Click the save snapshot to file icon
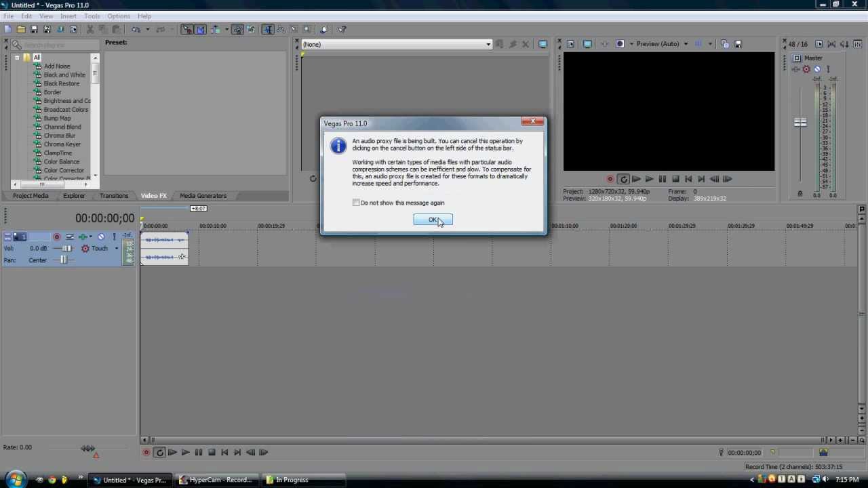This screenshot has height=488, width=868. coord(737,44)
